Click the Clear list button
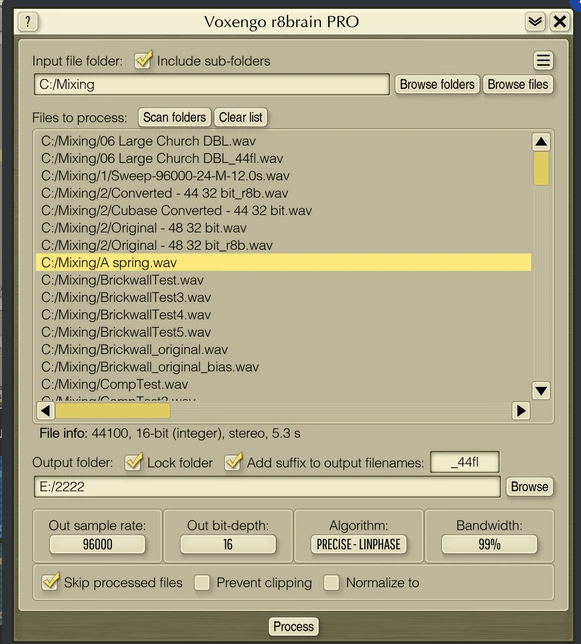The height and width of the screenshot is (644, 581). (241, 117)
